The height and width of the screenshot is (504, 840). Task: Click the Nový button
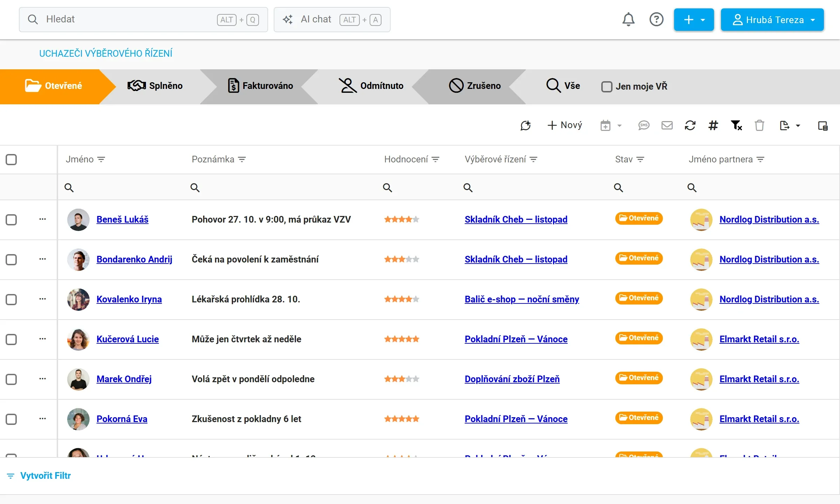[x=564, y=125]
